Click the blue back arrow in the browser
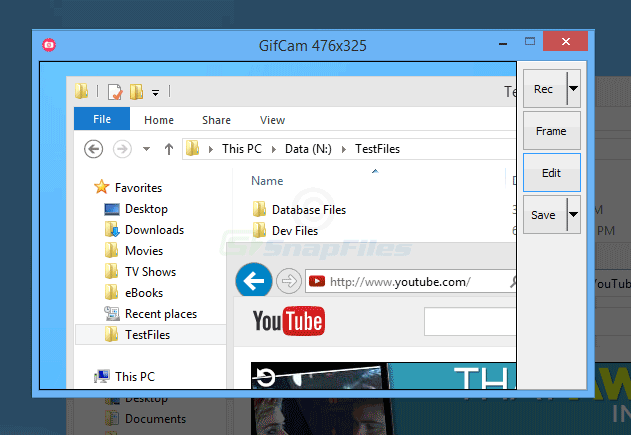Image resolution: width=631 pixels, height=435 pixels. pos(254,282)
